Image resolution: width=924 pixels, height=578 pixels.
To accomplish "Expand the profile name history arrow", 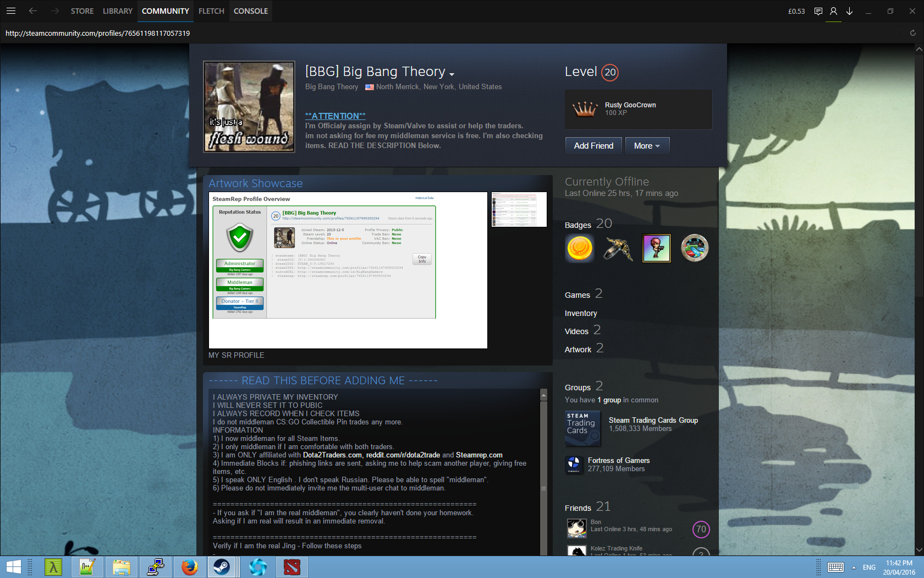I will (452, 74).
